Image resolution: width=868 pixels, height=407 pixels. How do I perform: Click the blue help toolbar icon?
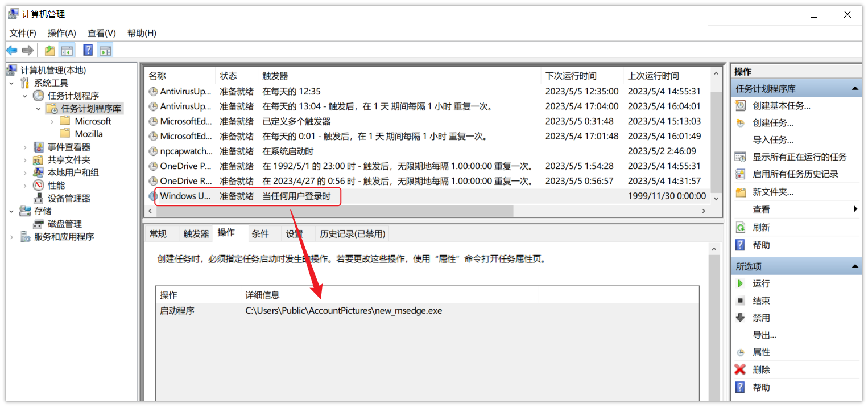88,51
